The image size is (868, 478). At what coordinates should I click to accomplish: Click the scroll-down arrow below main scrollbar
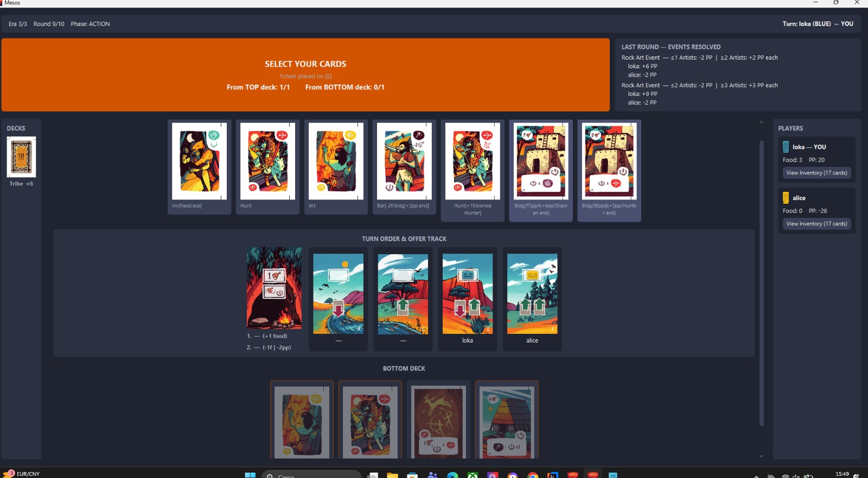761,456
